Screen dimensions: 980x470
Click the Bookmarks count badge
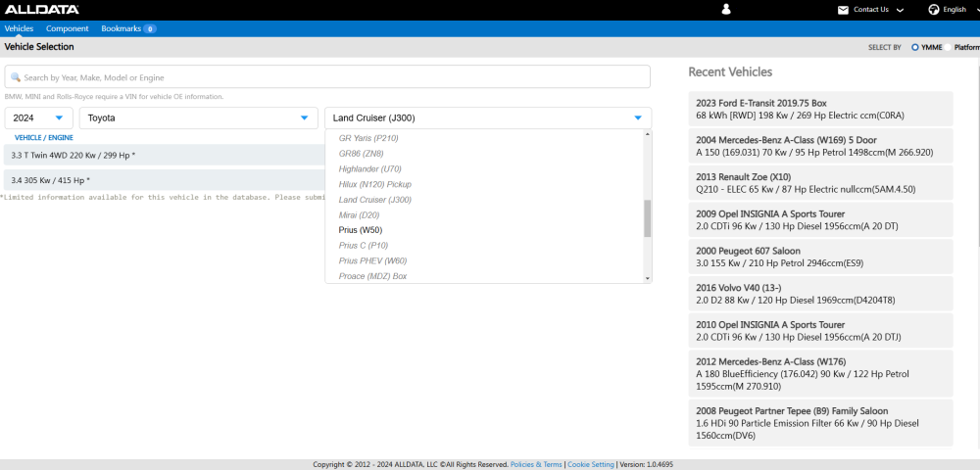[x=150, y=29]
